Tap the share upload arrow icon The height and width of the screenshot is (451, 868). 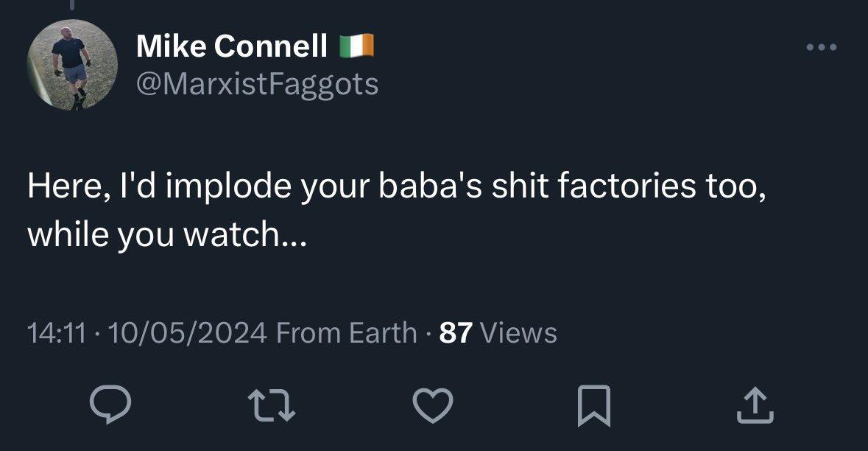pyautogui.click(x=756, y=406)
